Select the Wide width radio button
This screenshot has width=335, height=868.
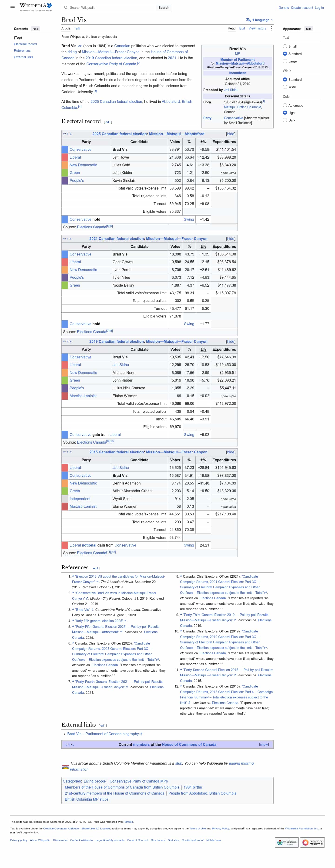(x=285, y=87)
